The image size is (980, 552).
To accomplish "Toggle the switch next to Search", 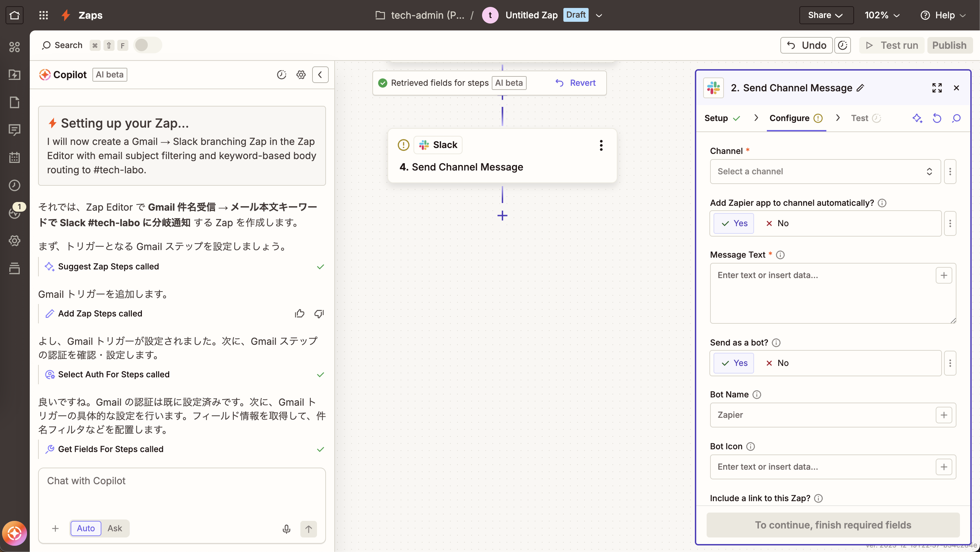I will (x=148, y=45).
